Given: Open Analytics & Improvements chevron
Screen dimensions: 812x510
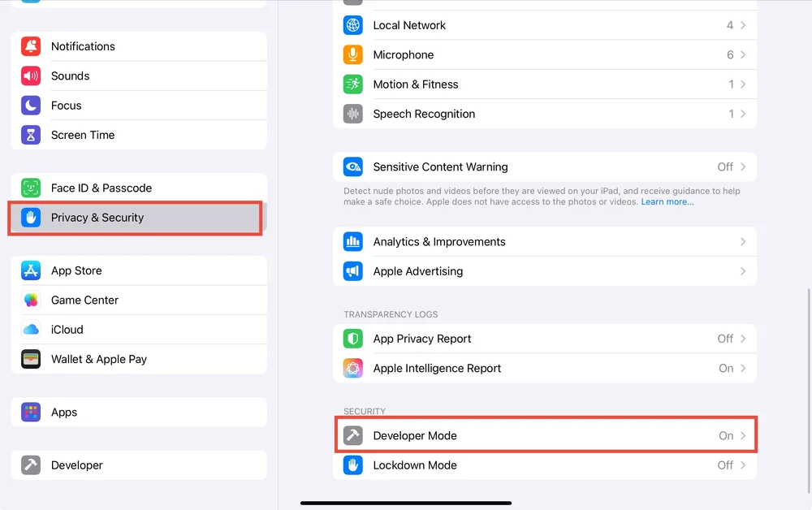Looking at the screenshot, I should 743,242.
